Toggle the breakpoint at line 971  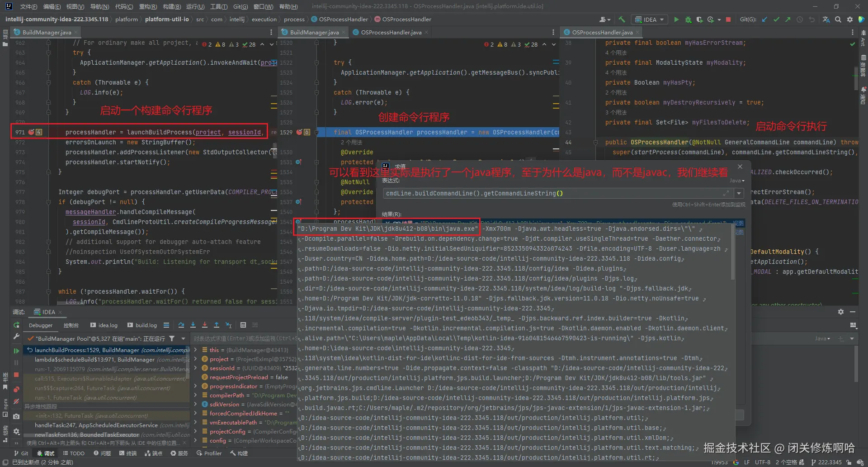[31, 132]
